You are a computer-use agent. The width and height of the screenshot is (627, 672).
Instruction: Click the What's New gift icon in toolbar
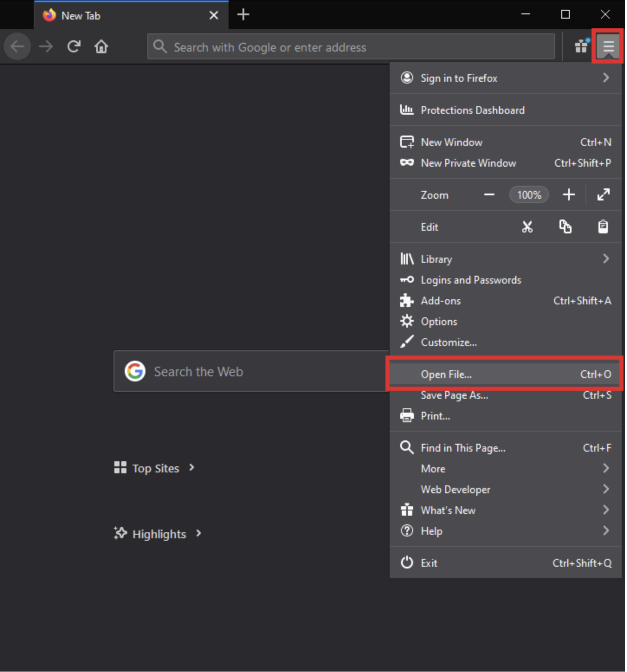[x=581, y=46]
